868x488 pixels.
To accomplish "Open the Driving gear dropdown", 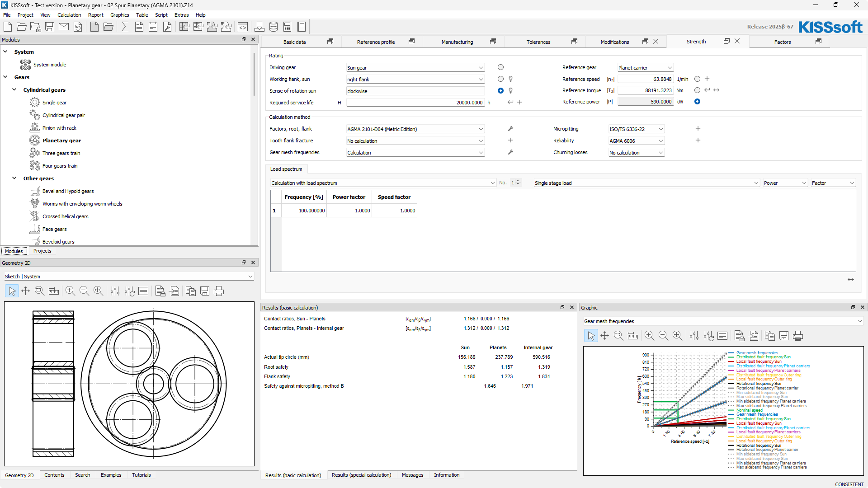I will point(415,68).
